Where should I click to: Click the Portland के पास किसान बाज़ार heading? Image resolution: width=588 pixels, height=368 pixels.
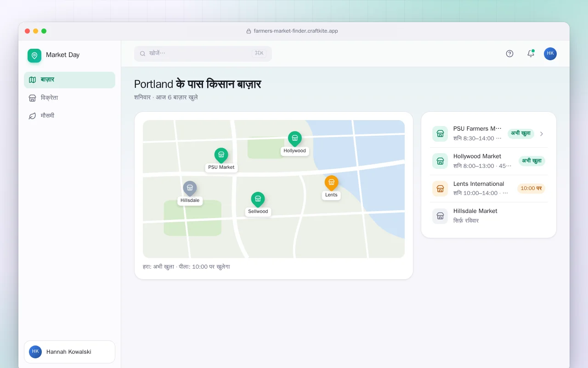coord(198,84)
